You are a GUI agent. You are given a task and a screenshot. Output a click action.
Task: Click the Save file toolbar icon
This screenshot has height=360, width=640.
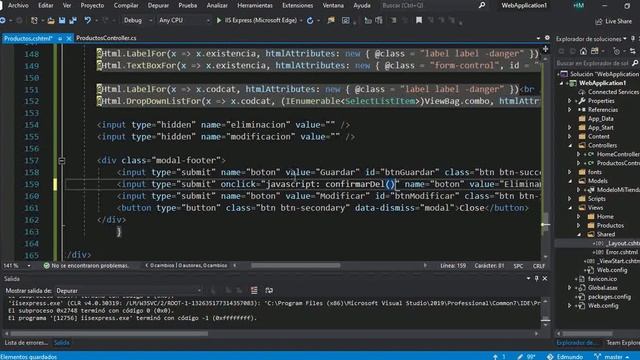click(x=62, y=20)
